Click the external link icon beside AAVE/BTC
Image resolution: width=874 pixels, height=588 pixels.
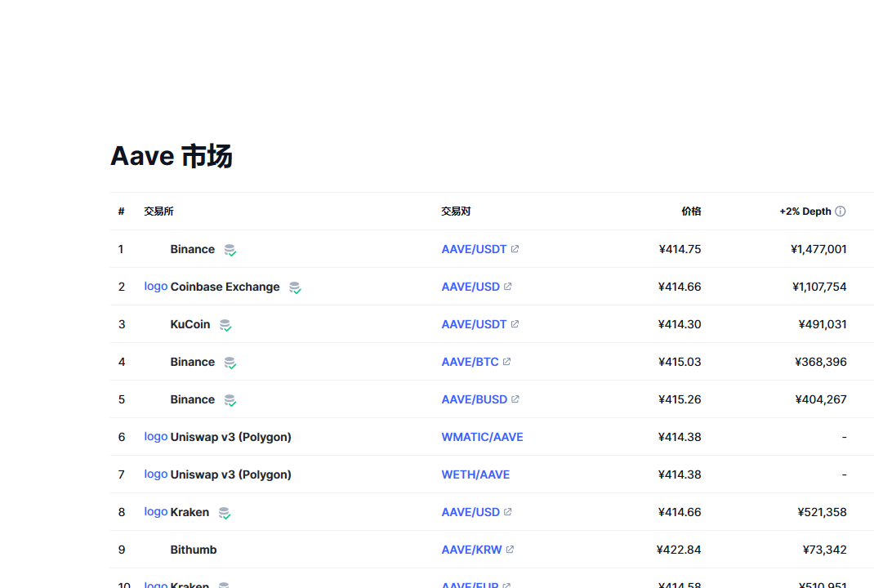pos(506,362)
